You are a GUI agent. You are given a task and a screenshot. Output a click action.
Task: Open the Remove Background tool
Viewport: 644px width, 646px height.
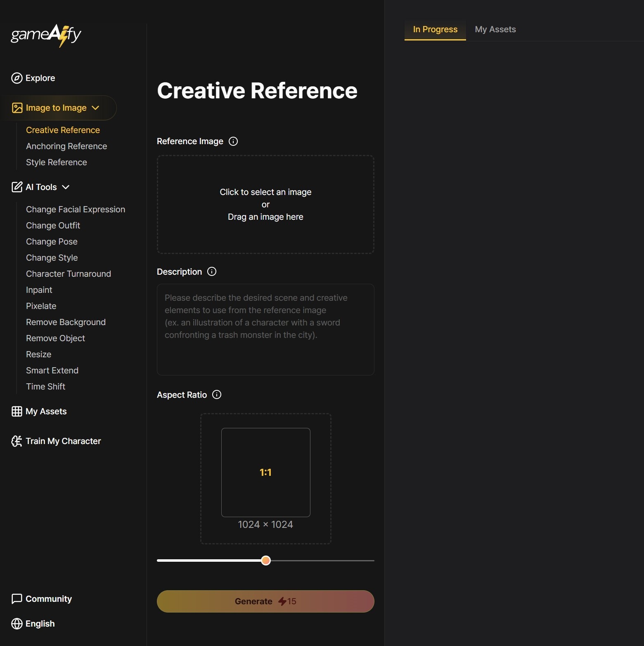coord(66,322)
